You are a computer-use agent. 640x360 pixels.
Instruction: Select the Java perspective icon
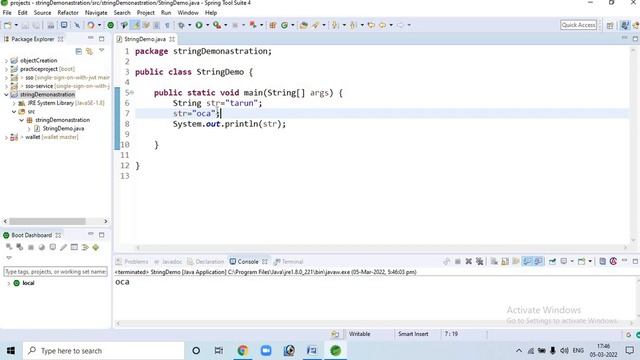[625, 25]
